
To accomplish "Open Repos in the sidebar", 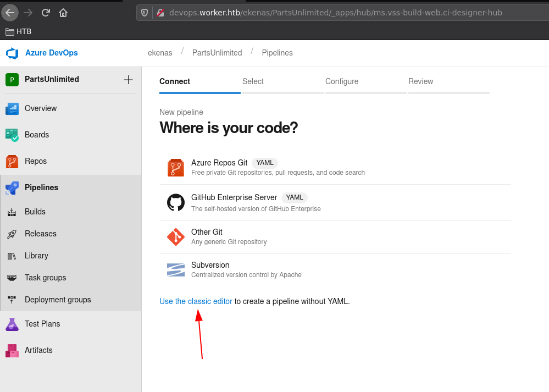I will coord(71,162).
